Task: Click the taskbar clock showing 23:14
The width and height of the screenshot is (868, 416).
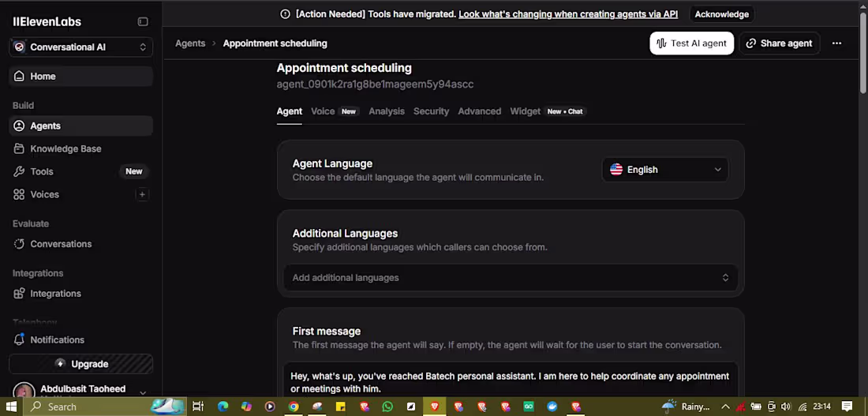Action: (x=822, y=407)
